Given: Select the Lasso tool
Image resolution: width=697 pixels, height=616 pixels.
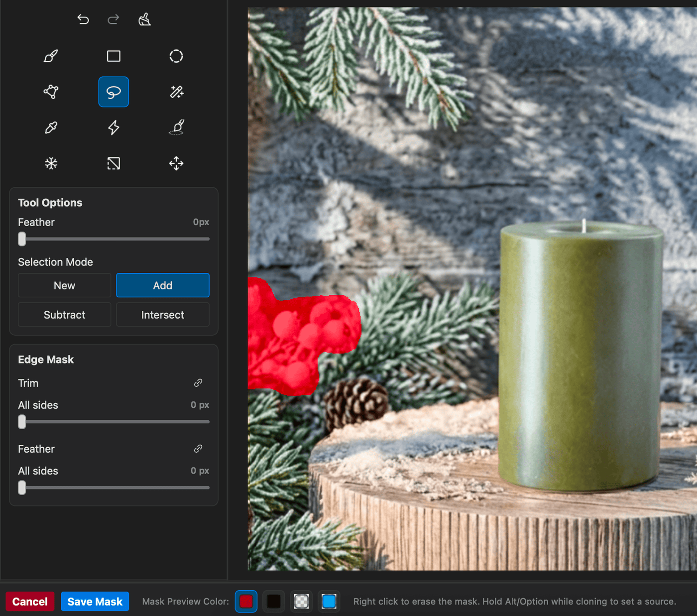Looking at the screenshot, I should tap(114, 92).
